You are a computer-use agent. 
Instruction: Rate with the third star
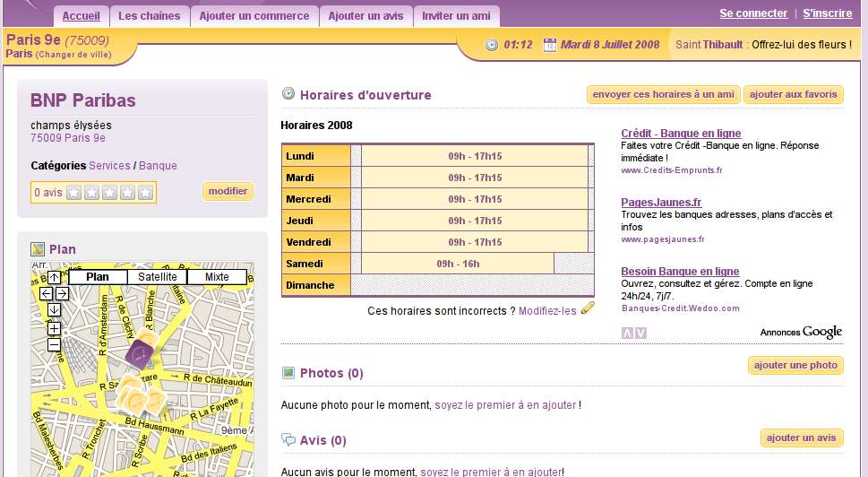109,192
